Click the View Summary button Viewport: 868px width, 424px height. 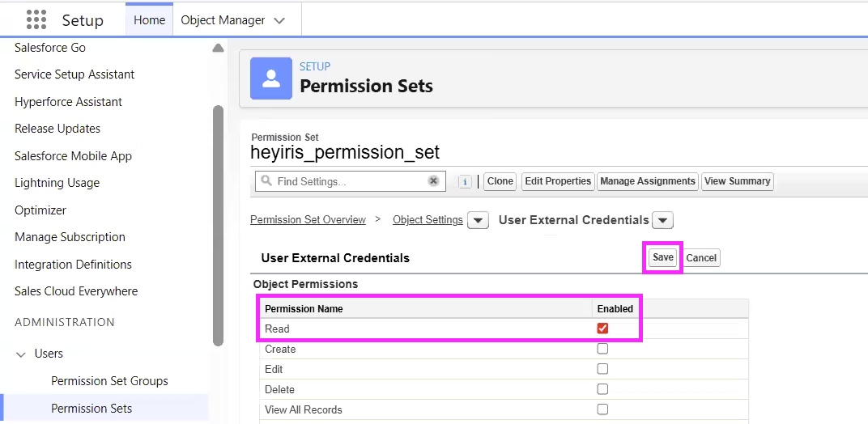(x=738, y=181)
